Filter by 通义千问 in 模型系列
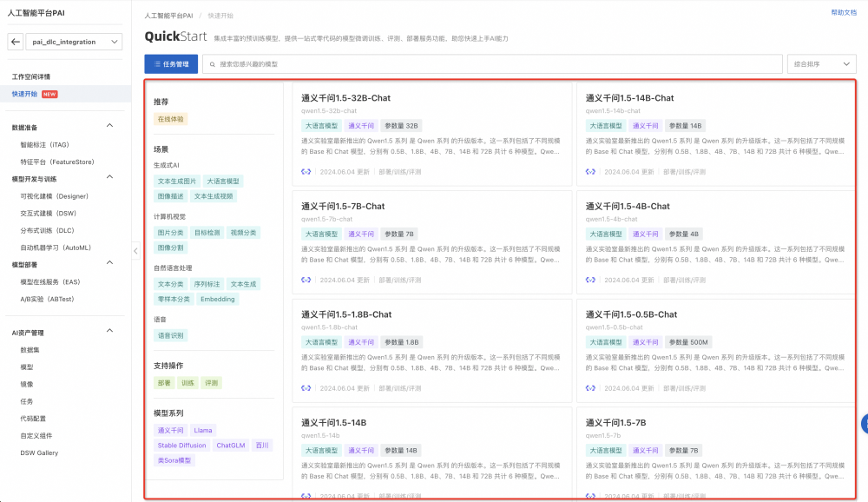868x502 pixels. [x=170, y=431]
